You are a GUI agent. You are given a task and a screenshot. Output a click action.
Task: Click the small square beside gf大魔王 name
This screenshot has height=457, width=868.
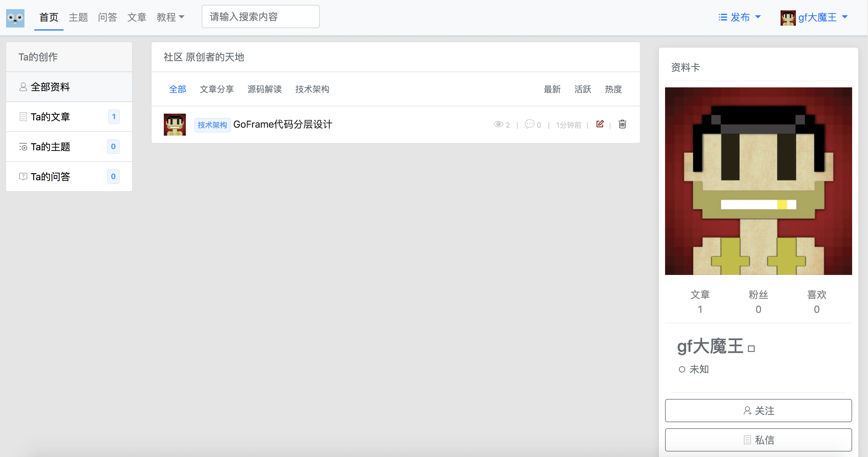[x=751, y=349]
